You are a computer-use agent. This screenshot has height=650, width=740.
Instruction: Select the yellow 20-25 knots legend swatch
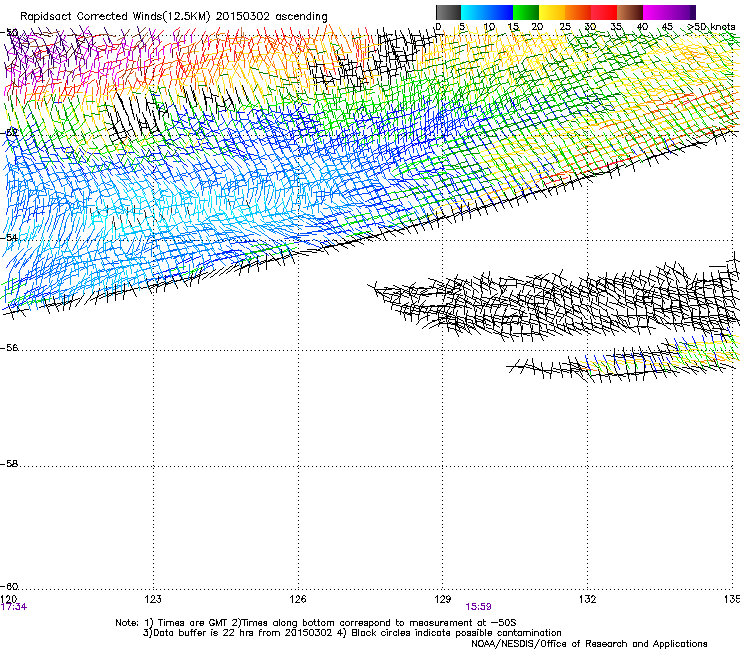click(552, 12)
